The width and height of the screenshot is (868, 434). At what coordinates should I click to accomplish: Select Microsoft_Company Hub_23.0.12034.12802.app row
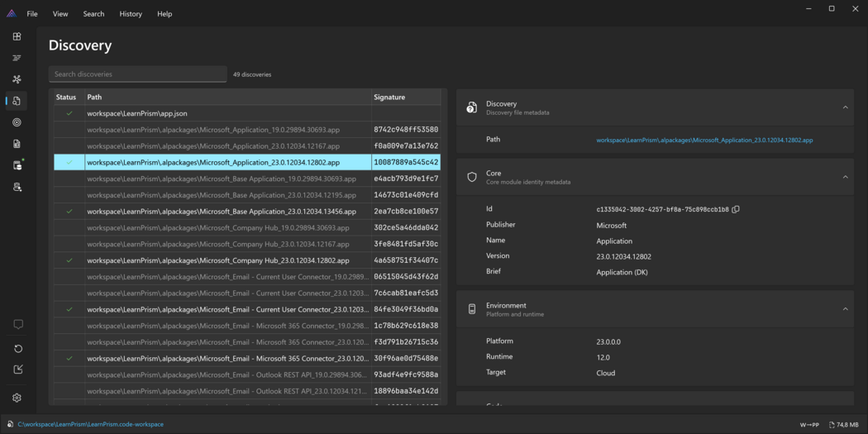[247, 260]
